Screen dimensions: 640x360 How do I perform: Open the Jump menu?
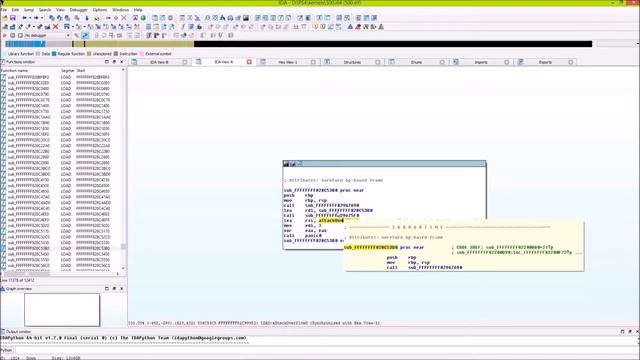coord(29,10)
